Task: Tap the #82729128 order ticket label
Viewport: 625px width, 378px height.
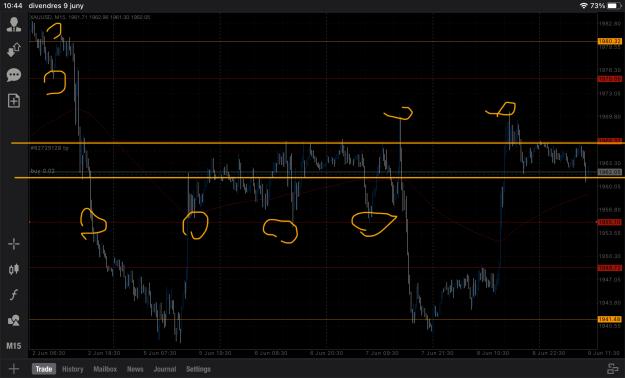Action: point(49,148)
